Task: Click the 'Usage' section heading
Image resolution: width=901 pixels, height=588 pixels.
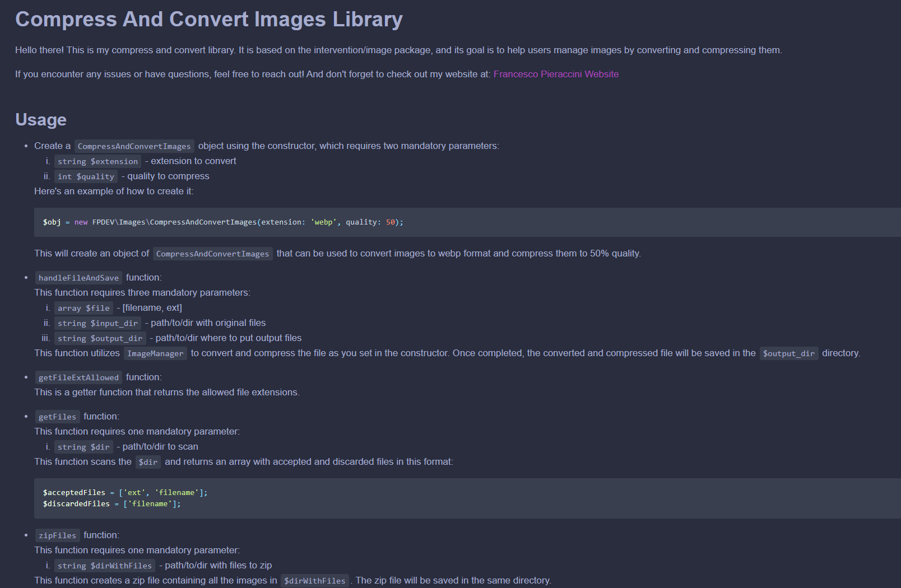Action: [41, 119]
